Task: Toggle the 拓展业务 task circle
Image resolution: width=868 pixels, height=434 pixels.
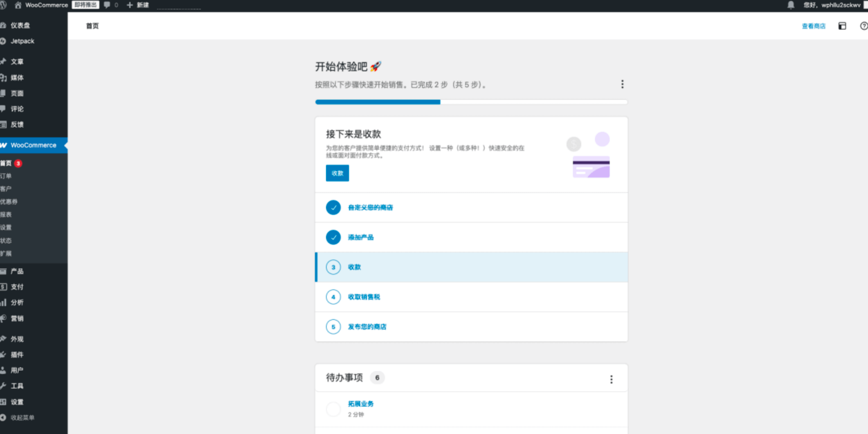Action: pos(333,409)
